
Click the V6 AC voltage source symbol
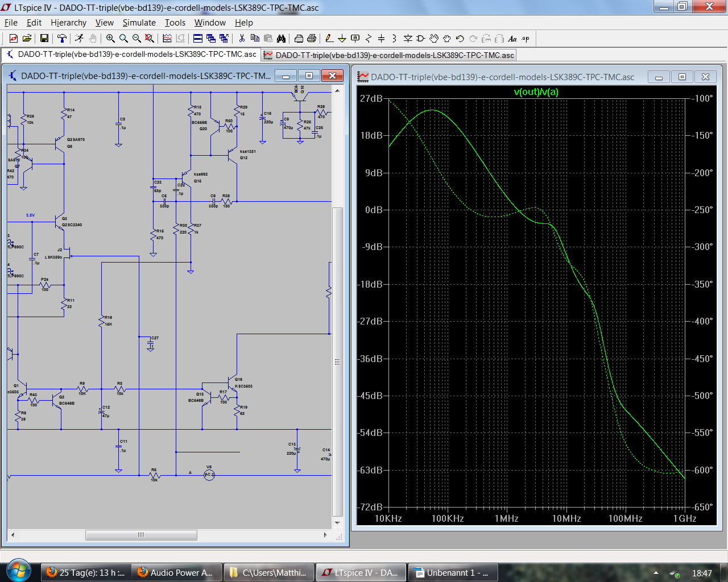pos(209,475)
